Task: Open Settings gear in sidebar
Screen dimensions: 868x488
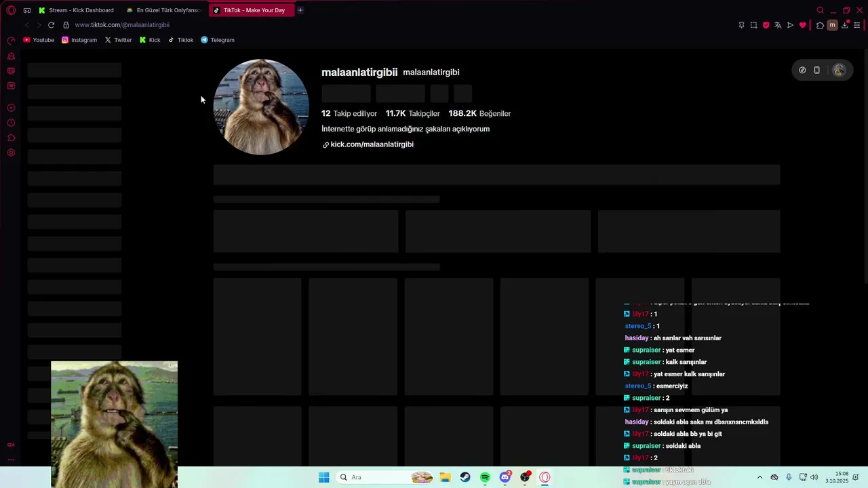Action: [11, 152]
